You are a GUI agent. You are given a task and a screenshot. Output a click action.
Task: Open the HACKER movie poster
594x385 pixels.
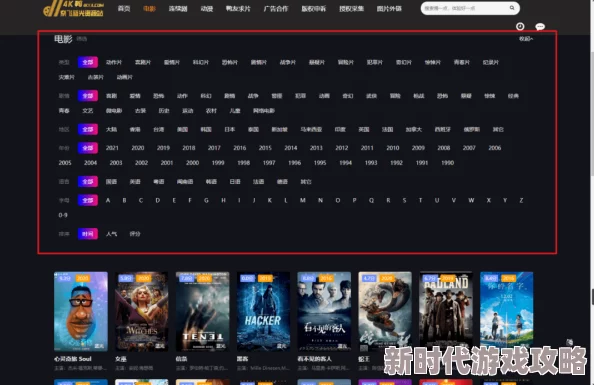(263, 311)
